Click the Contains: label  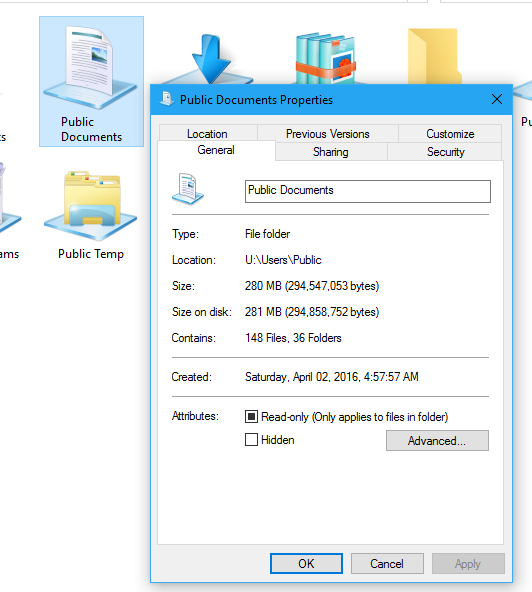(194, 338)
